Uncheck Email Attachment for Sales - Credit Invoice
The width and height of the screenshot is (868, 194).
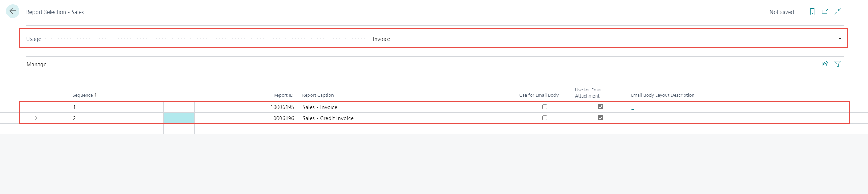tap(600, 118)
